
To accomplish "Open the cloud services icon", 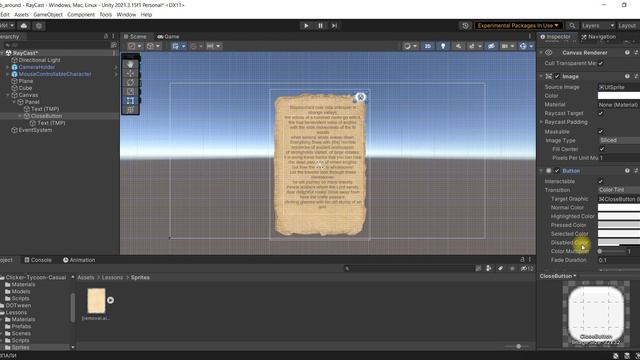I will coord(24,26).
